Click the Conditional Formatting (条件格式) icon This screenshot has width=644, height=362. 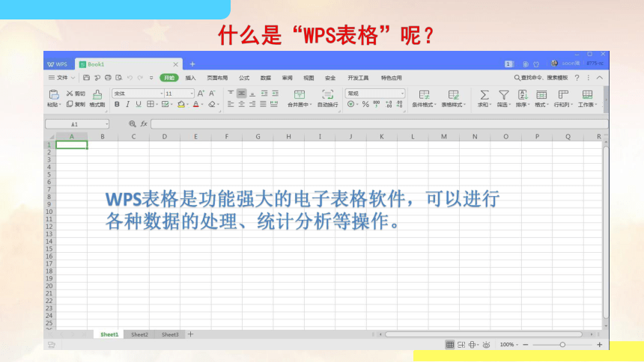pyautogui.click(x=425, y=95)
